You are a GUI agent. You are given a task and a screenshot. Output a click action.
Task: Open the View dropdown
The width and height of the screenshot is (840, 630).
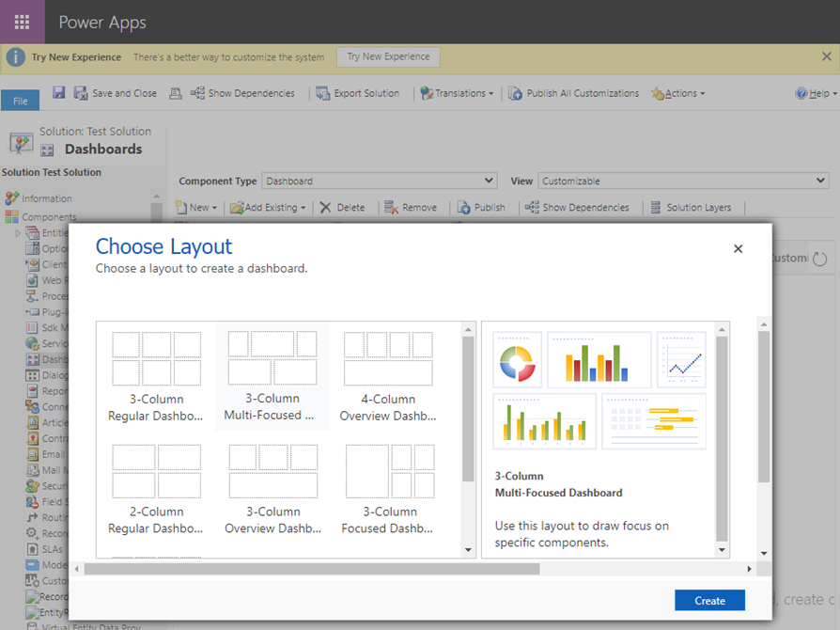point(683,181)
